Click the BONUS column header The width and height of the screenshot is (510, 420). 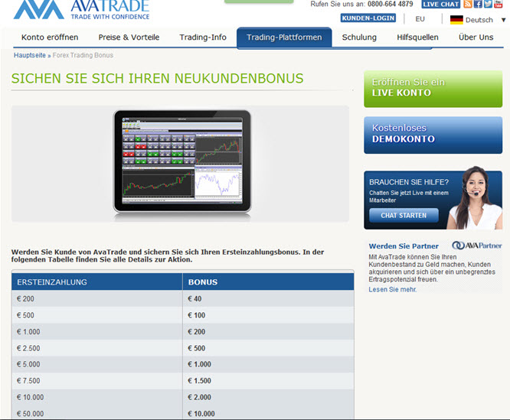(268, 282)
